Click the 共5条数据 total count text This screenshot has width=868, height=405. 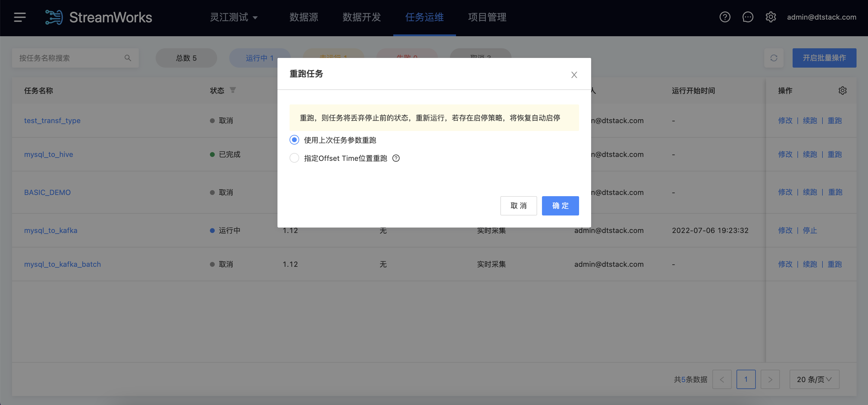coord(690,379)
